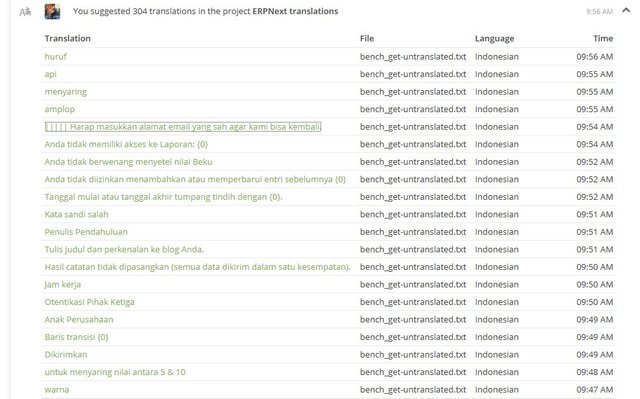Open the 'Jam kerja' translation
Viewport: 640px width, 399px height.
tap(62, 285)
